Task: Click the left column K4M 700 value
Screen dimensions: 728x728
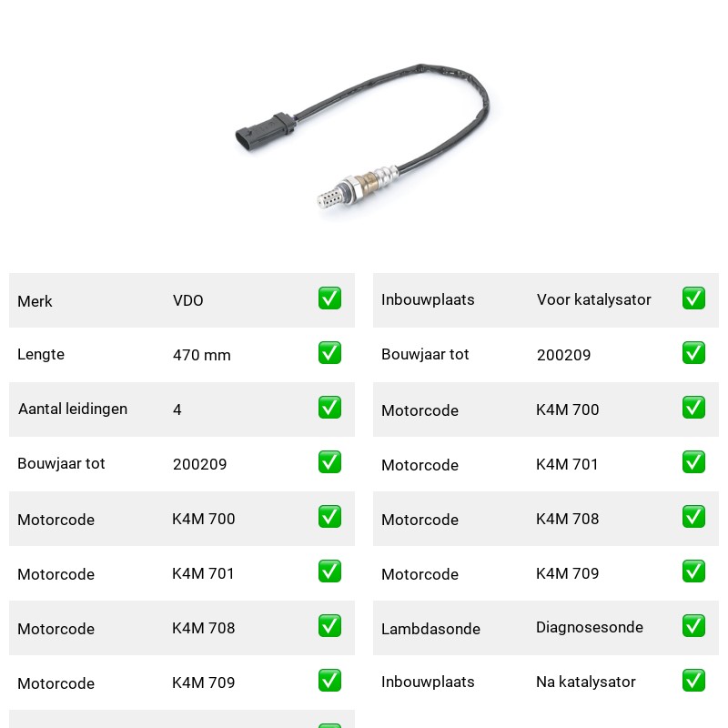Action: click(x=203, y=519)
